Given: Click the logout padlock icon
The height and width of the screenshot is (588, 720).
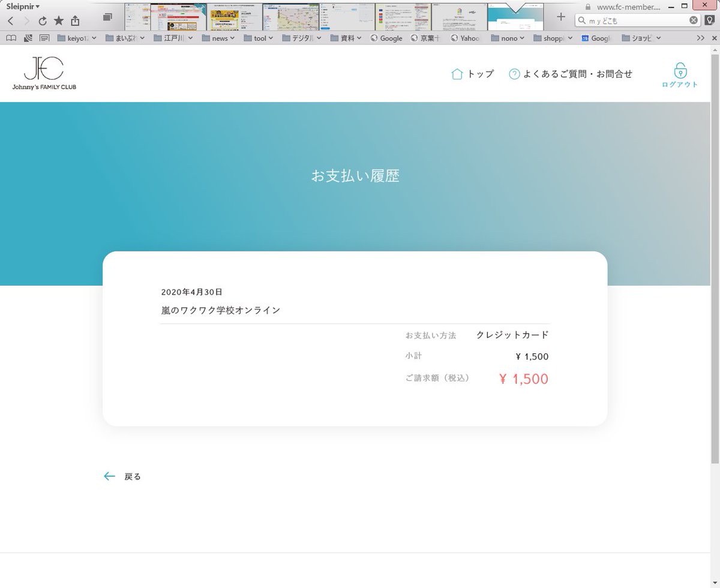Looking at the screenshot, I should coord(680,70).
